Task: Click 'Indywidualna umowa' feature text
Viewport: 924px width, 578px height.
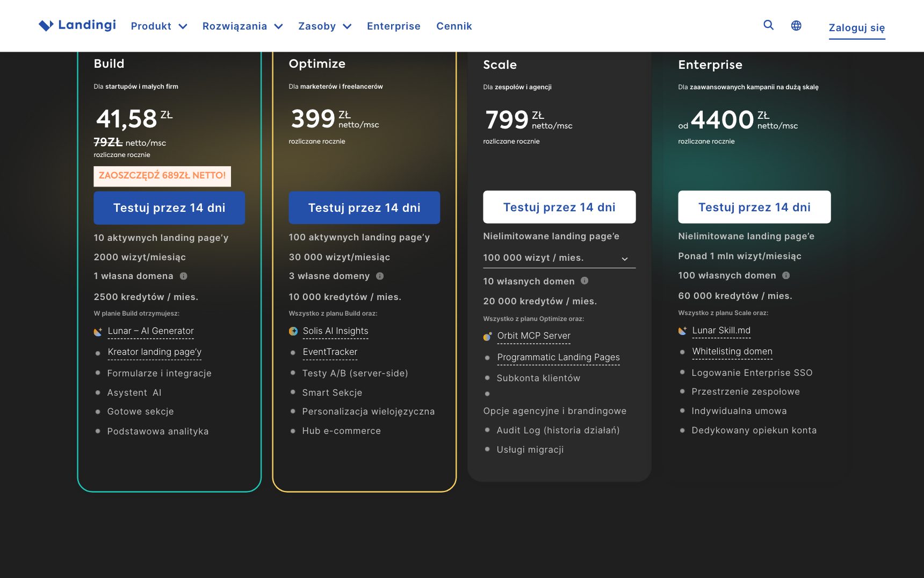Action: (x=739, y=411)
